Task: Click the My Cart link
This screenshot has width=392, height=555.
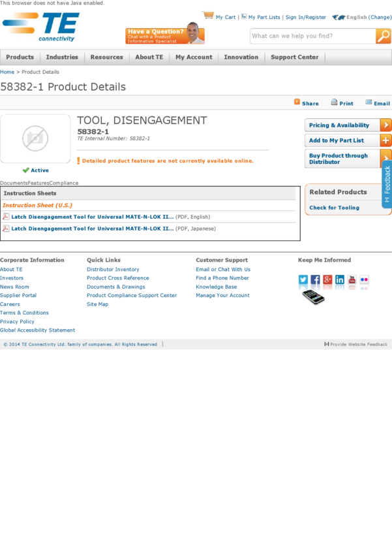Action: point(226,17)
